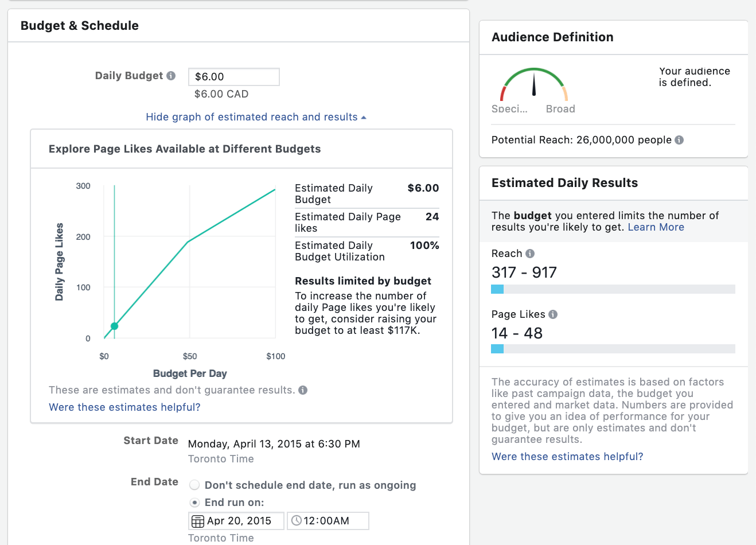
Task: Click the audience gauge needle indicator
Action: coord(533,84)
